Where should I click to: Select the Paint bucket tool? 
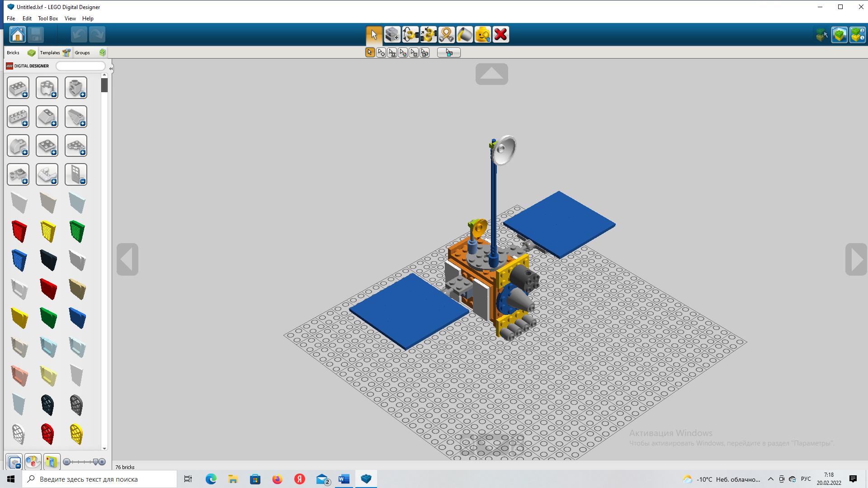(464, 35)
